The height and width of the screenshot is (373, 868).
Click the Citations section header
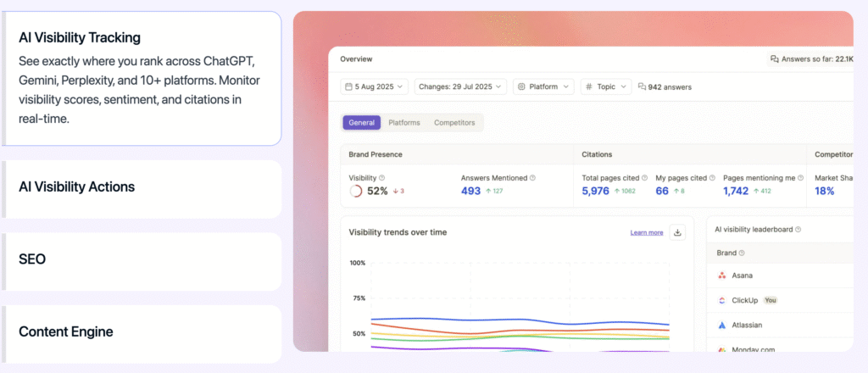(597, 154)
